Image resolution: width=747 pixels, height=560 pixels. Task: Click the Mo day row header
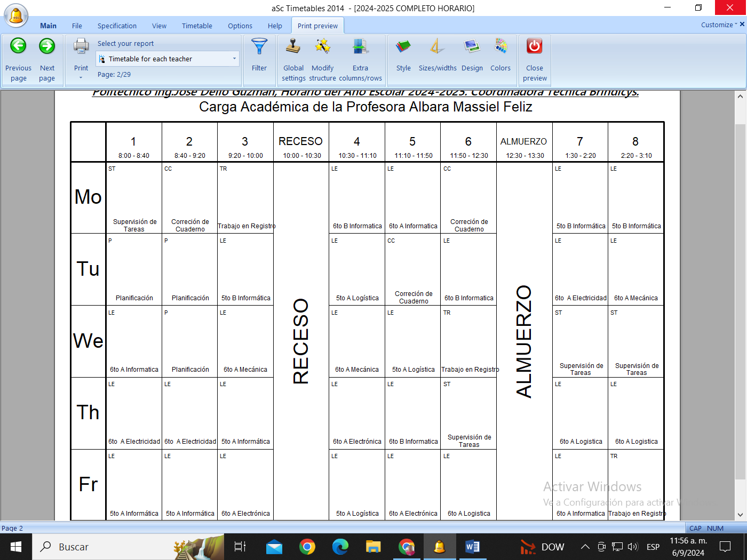pos(88,197)
